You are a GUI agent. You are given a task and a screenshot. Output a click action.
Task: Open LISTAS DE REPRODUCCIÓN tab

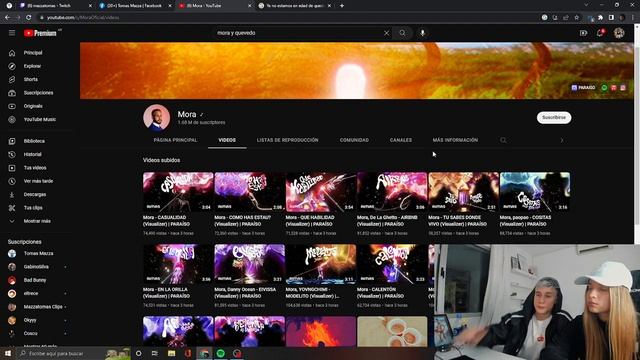[x=287, y=140]
